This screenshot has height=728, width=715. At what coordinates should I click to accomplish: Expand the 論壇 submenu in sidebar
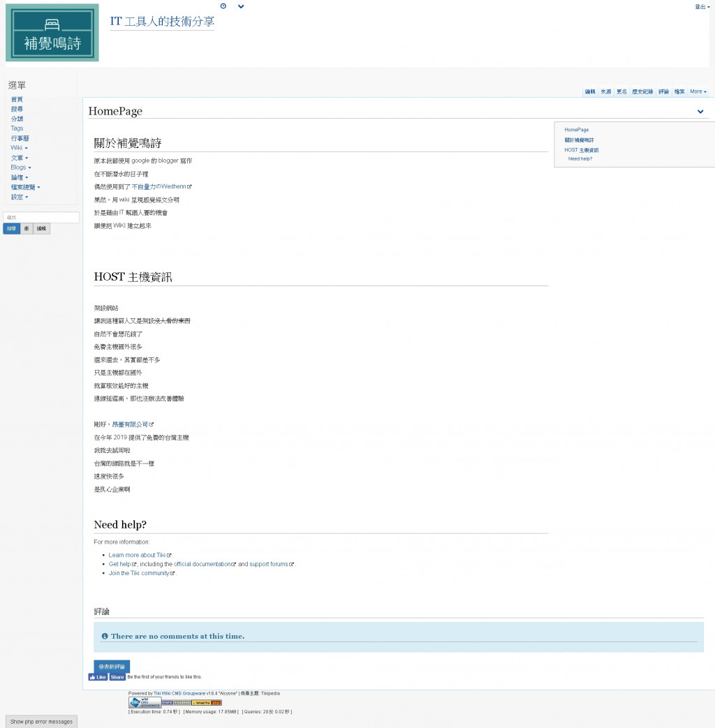click(x=20, y=177)
